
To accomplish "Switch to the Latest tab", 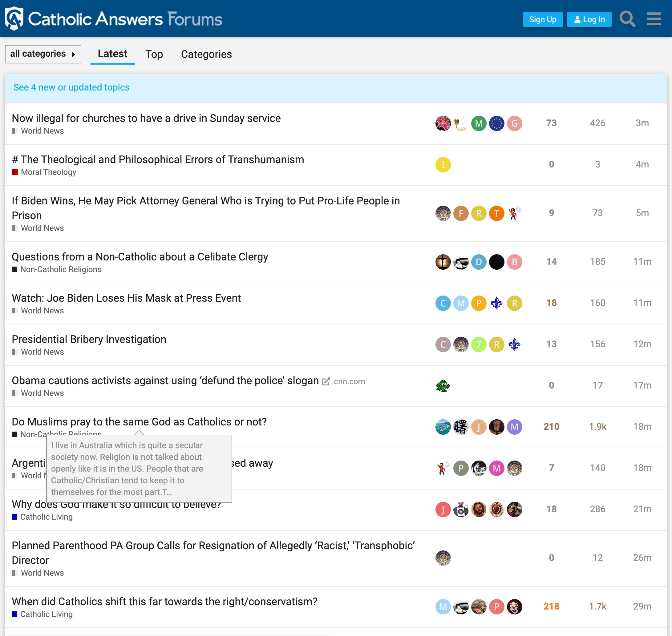I will coord(112,54).
